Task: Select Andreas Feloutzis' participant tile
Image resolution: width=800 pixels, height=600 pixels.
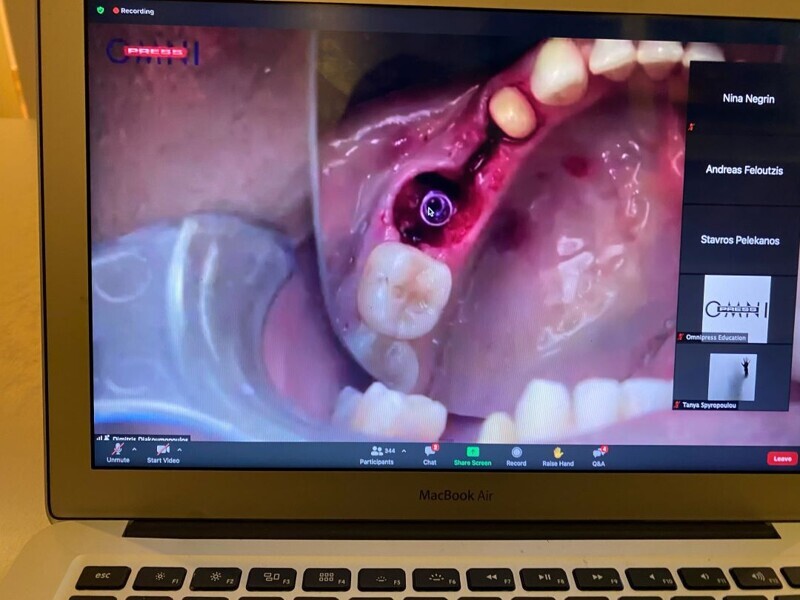Action: click(738, 170)
